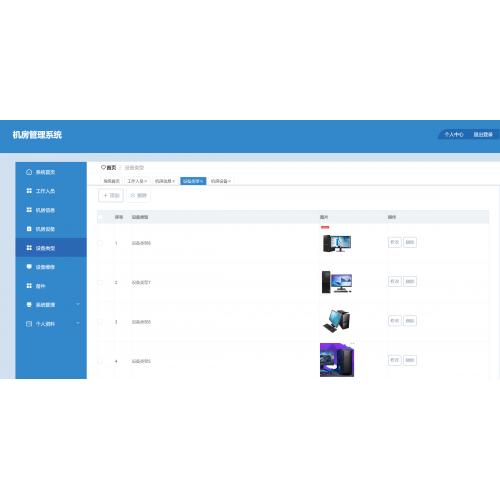Toggle the select-all checkbox in table header
Image resolution: width=500 pixels, height=500 pixels.
click(100, 218)
